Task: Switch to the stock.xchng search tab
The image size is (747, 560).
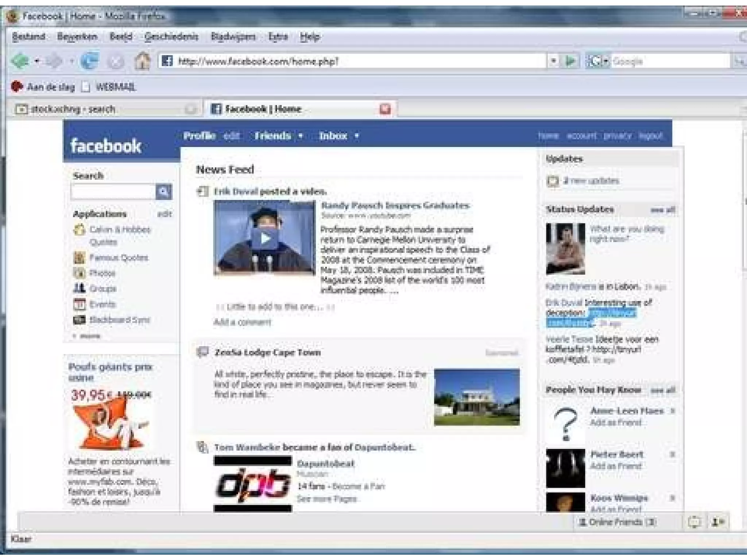Action: [73, 109]
